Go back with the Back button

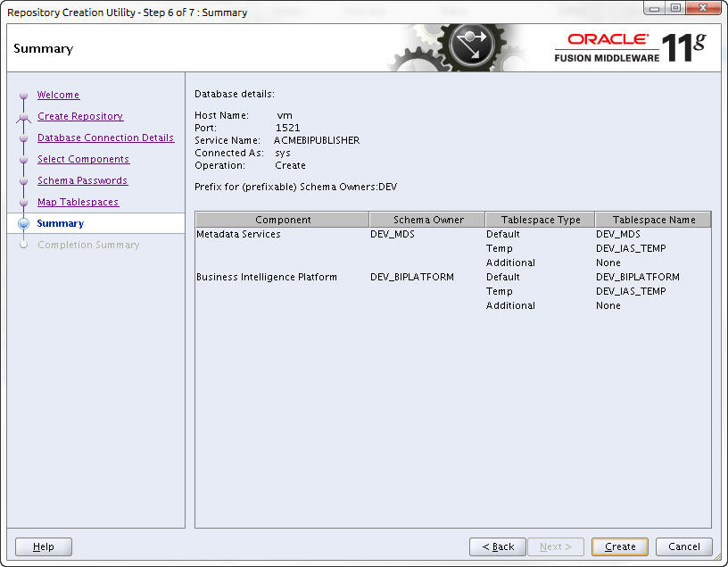(498, 547)
